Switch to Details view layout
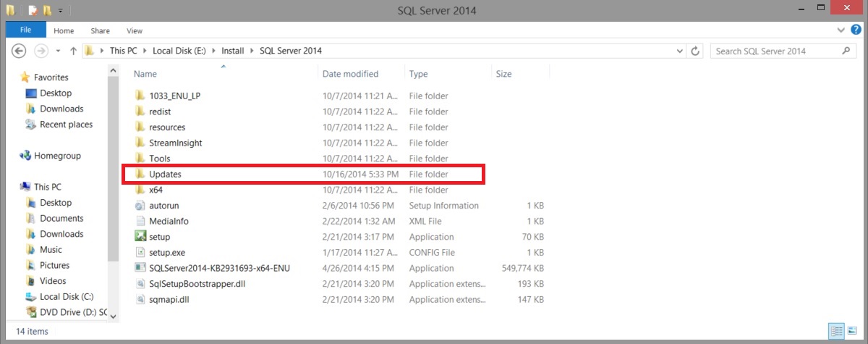The width and height of the screenshot is (868, 344). coord(837,330)
